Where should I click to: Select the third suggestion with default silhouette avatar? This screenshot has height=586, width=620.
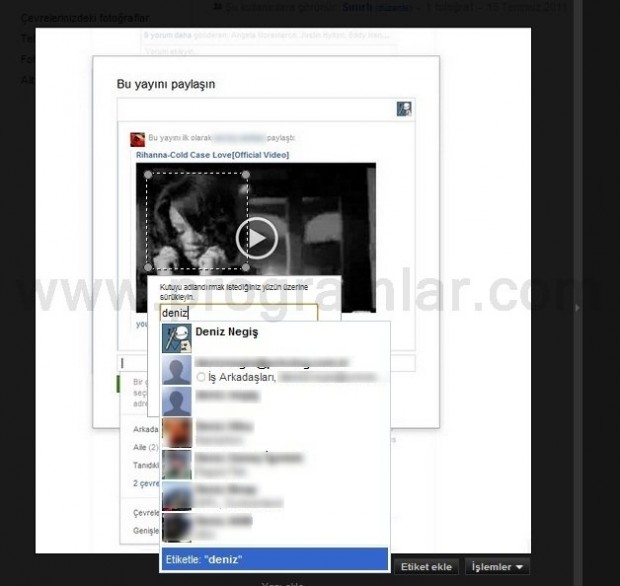click(275, 401)
